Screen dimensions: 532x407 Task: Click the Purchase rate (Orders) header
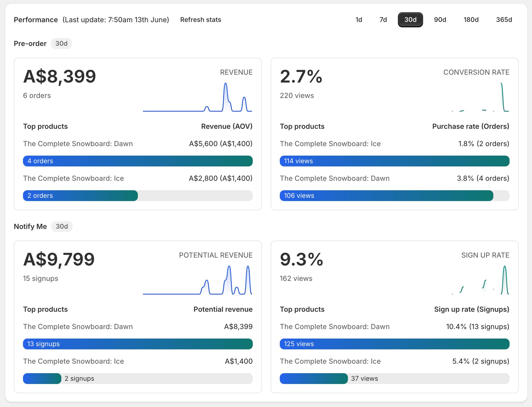(471, 126)
